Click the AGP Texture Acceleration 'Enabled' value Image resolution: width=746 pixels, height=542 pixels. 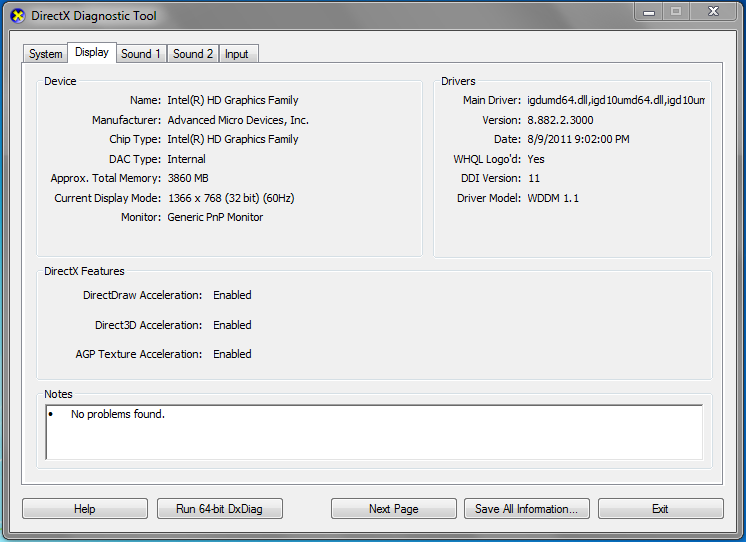pyautogui.click(x=232, y=354)
